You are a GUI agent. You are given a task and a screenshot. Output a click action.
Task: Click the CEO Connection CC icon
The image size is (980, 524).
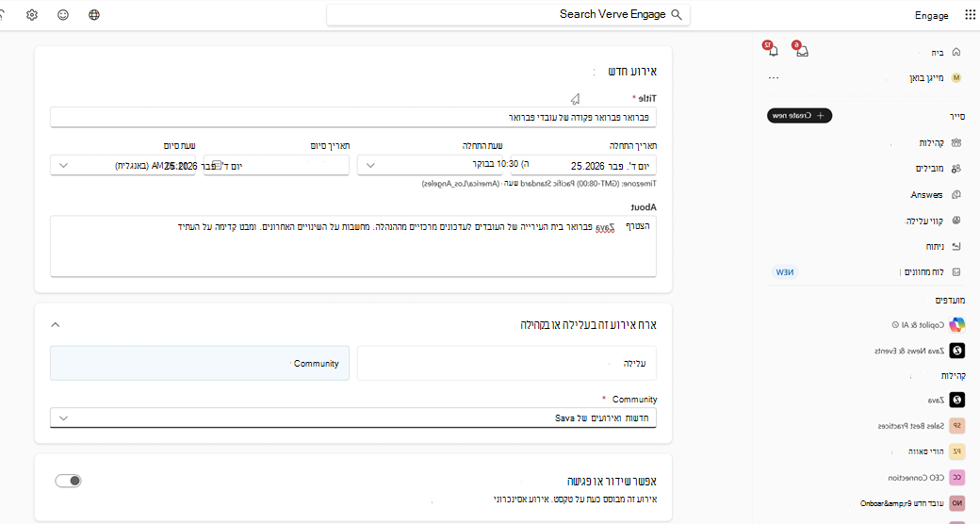pos(956,477)
